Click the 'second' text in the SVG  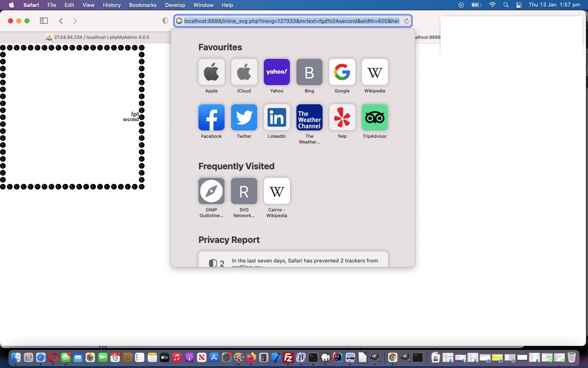click(131, 119)
